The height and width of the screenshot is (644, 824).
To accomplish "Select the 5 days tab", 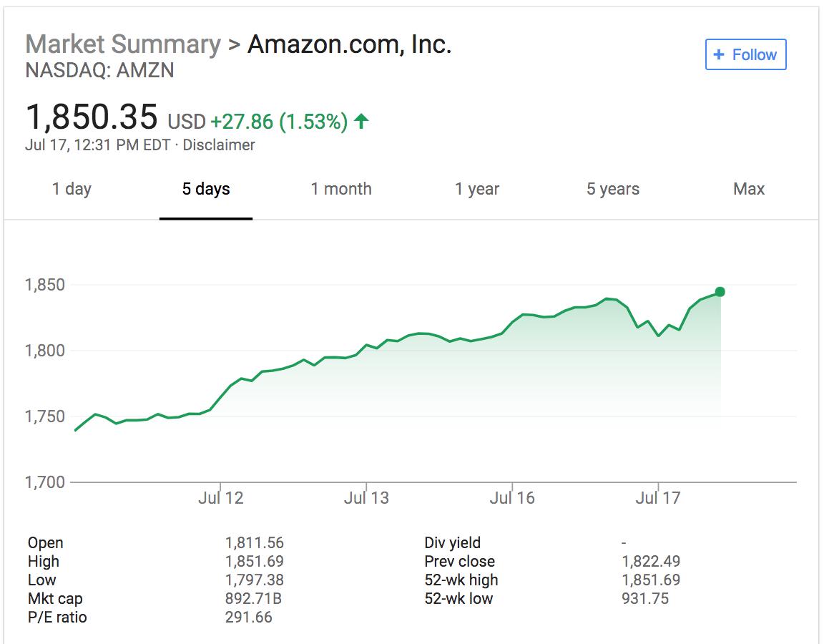I will (x=206, y=190).
